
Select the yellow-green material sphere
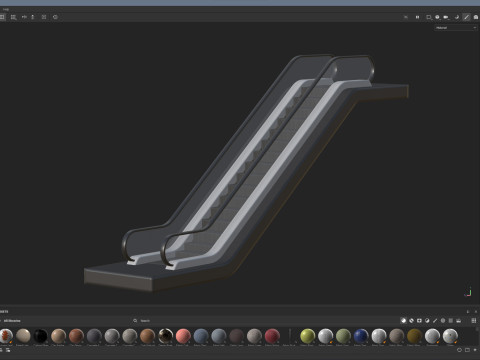307,336
